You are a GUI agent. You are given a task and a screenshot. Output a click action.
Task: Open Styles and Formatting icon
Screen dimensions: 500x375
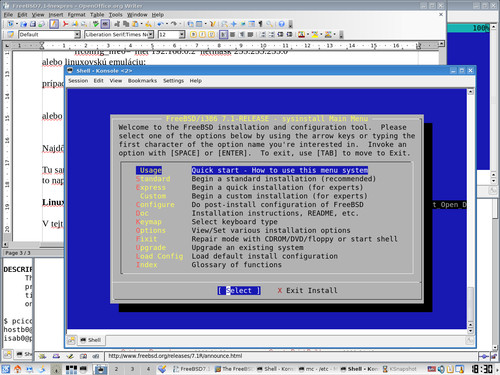pos(11,34)
